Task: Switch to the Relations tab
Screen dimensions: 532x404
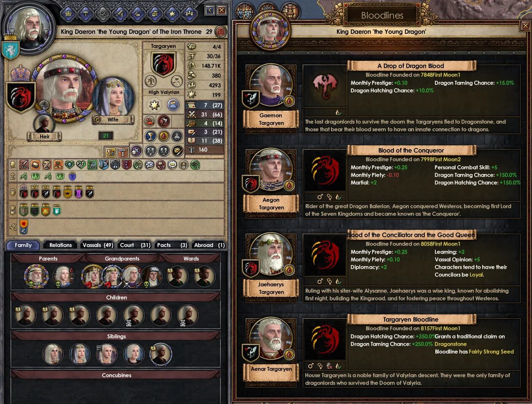Action: coord(60,245)
